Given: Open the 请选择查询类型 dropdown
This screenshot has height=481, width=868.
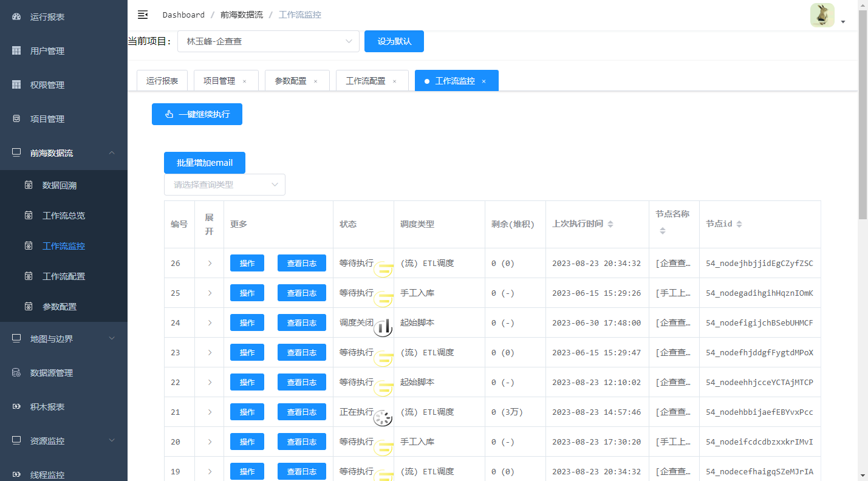Looking at the screenshot, I should 225,185.
